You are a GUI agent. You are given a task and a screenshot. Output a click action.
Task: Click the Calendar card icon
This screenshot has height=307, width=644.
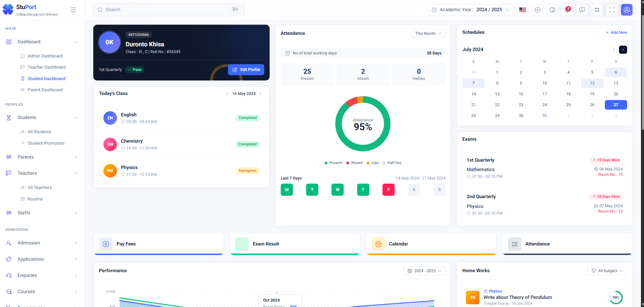coord(378,244)
